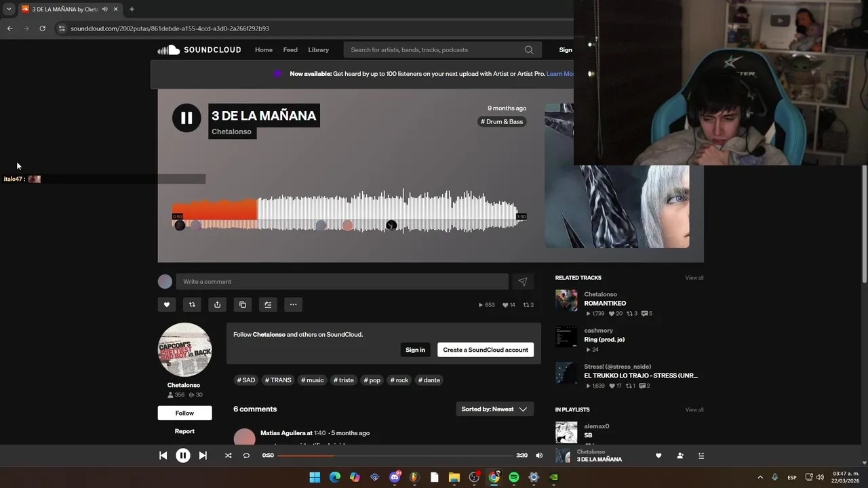868x488 pixels.
Task: Click the browser address bar
Action: click(x=312, y=28)
